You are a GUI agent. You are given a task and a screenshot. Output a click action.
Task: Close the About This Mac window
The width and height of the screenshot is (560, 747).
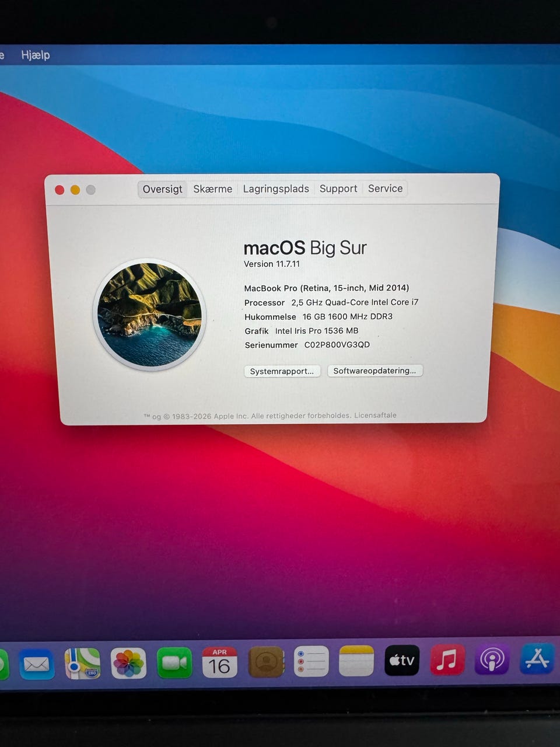60,190
